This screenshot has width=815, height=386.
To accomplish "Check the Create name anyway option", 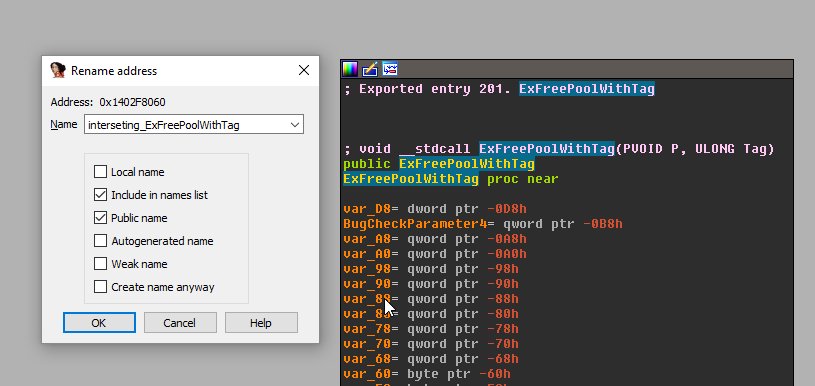I will [100, 287].
